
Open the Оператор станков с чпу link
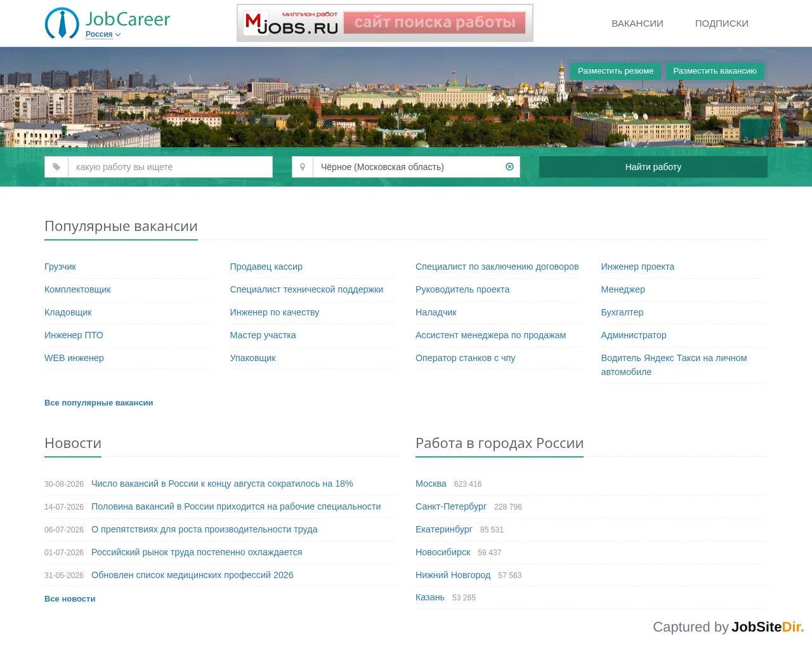point(466,358)
